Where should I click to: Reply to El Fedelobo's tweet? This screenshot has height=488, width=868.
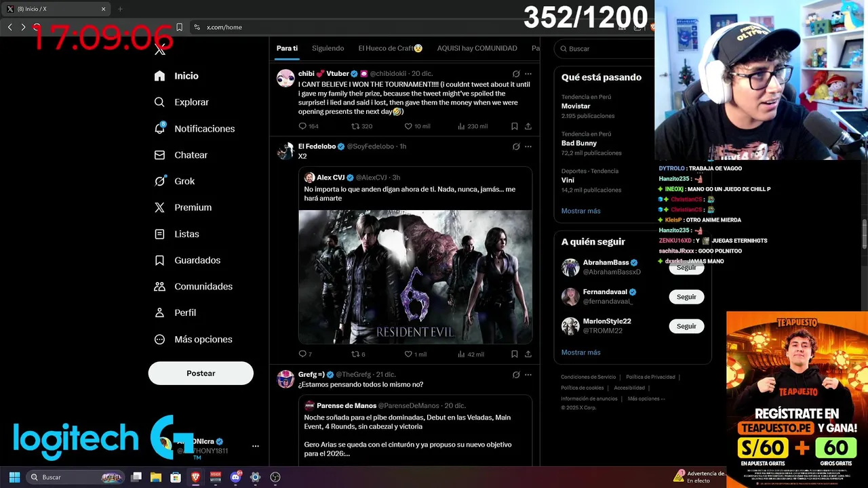[305, 354]
